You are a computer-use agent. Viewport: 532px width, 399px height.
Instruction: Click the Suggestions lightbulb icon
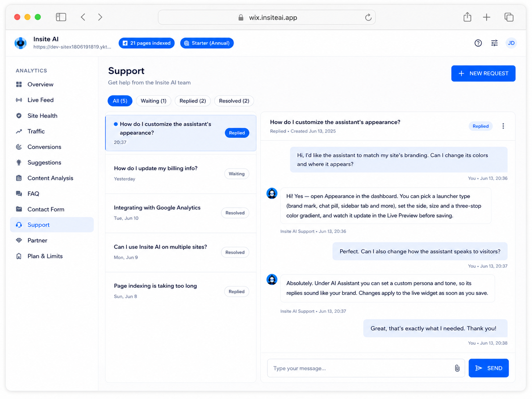pos(19,162)
